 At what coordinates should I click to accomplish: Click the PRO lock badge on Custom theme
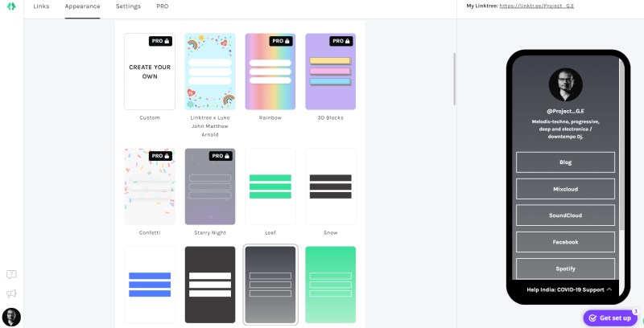(x=160, y=41)
